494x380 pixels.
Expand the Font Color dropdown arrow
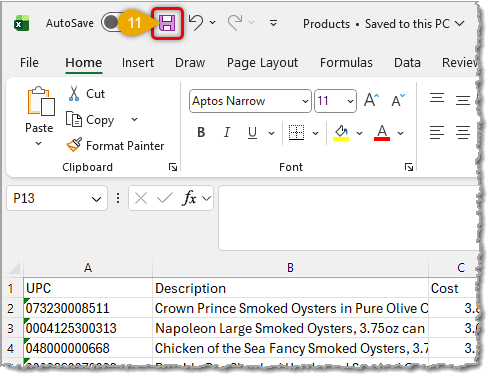[x=401, y=133]
